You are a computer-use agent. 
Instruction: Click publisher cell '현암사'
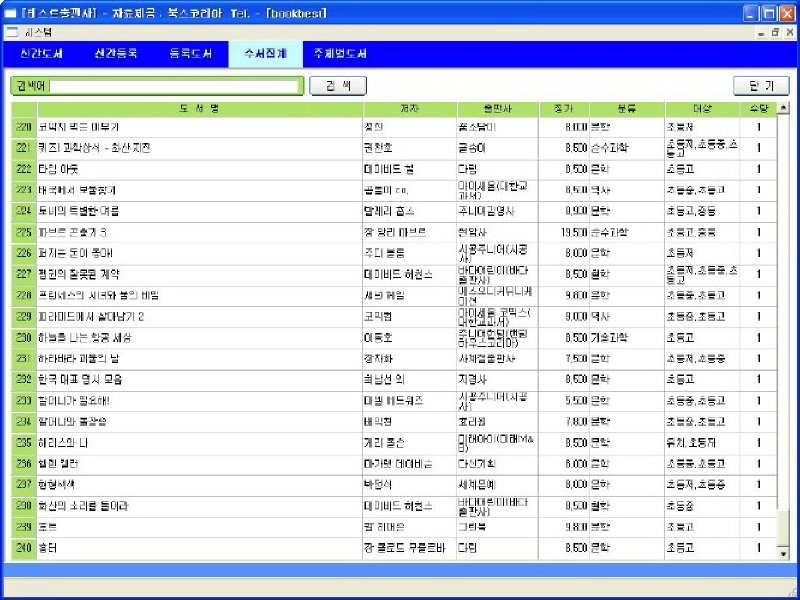pyautogui.click(x=497, y=233)
